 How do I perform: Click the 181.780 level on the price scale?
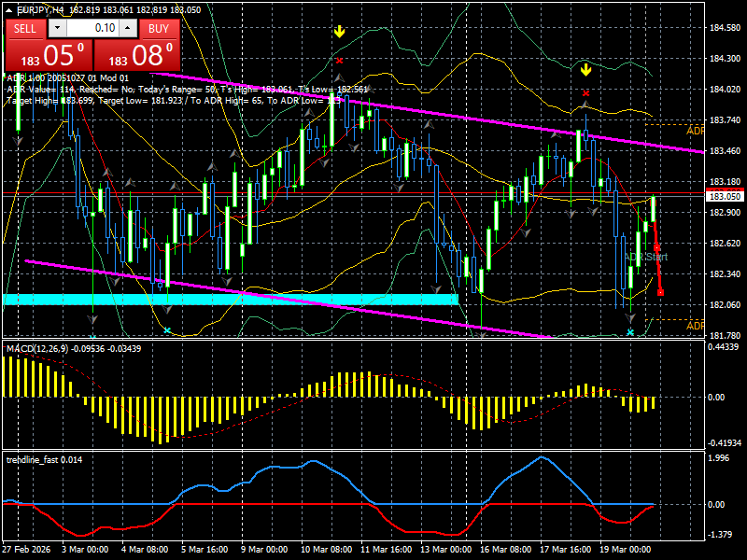(x=726, y=336)
